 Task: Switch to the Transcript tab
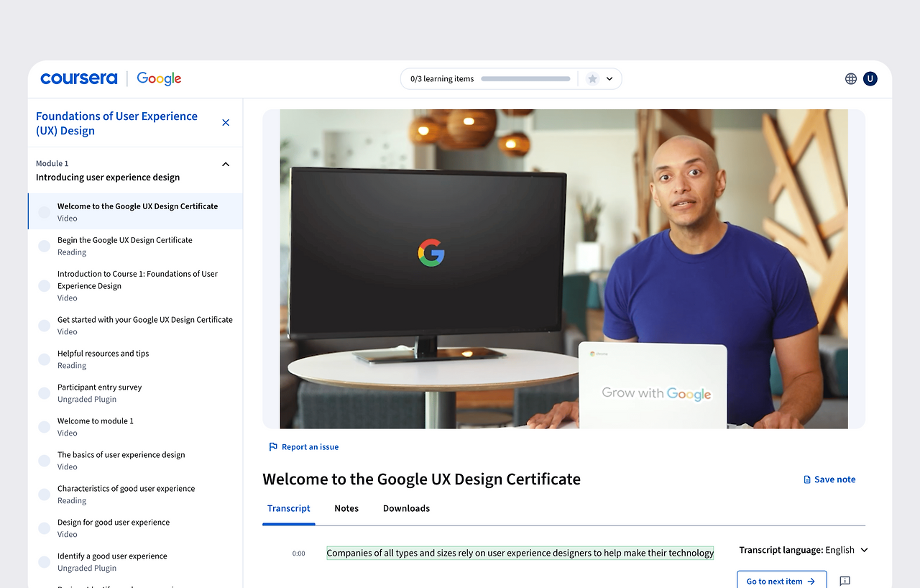tap(289, 508)
